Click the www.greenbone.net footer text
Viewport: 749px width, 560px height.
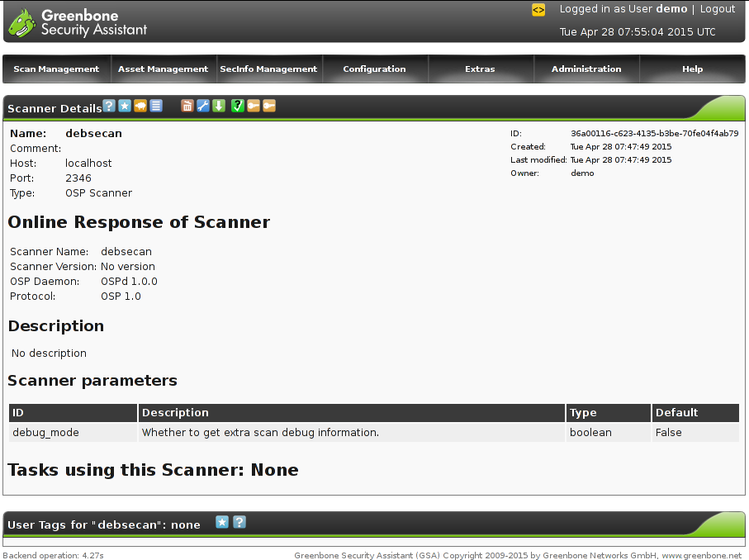pyautogui.click(x=702, y=555)
